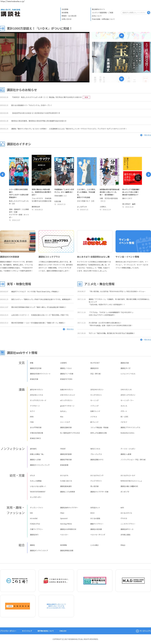
Task: Click the search magnifier icon
Action: coord(148,12)
